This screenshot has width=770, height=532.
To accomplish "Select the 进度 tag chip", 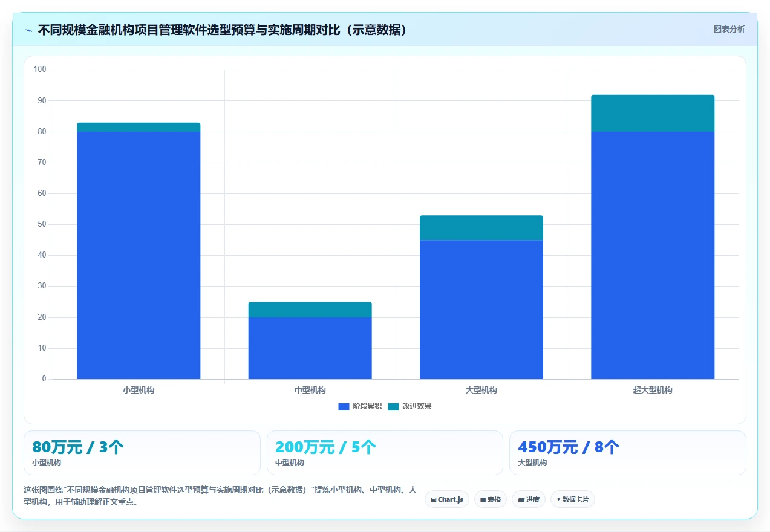I will tap(529, 499).
